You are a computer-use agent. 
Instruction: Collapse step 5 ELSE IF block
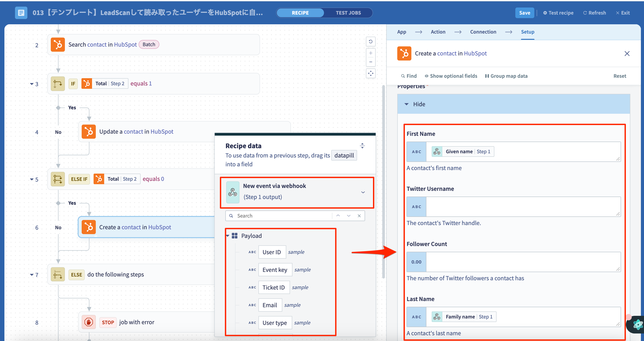32,179
